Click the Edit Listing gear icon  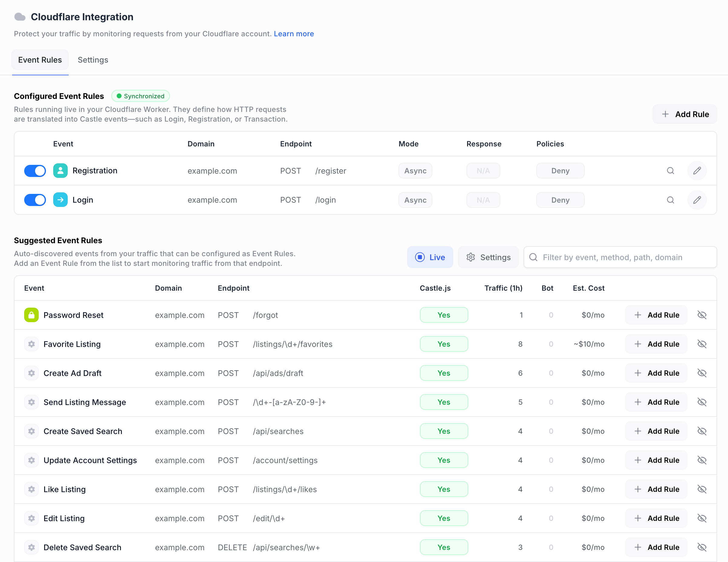point(31,518)
